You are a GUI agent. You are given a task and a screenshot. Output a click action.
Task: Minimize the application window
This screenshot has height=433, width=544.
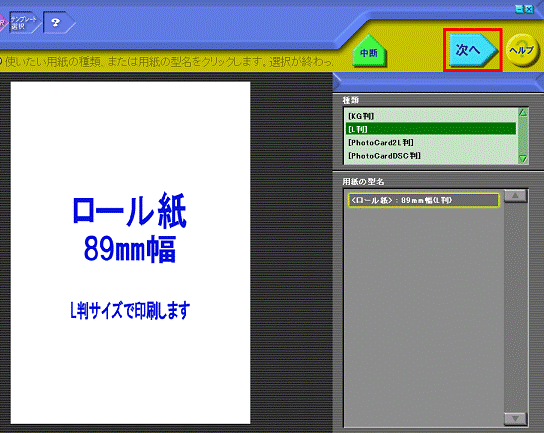519,9
